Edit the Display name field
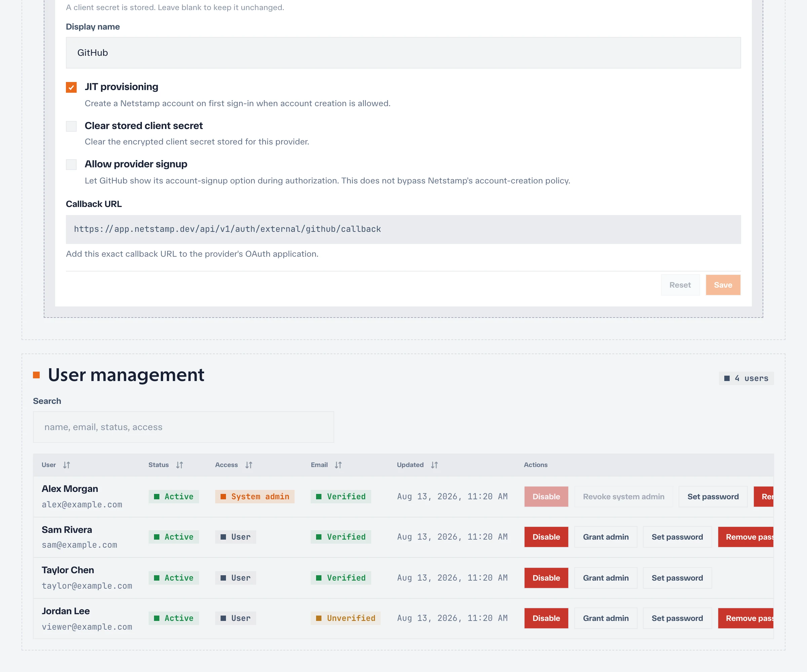Viewport: 807px width, 672px height. [403, 53]
